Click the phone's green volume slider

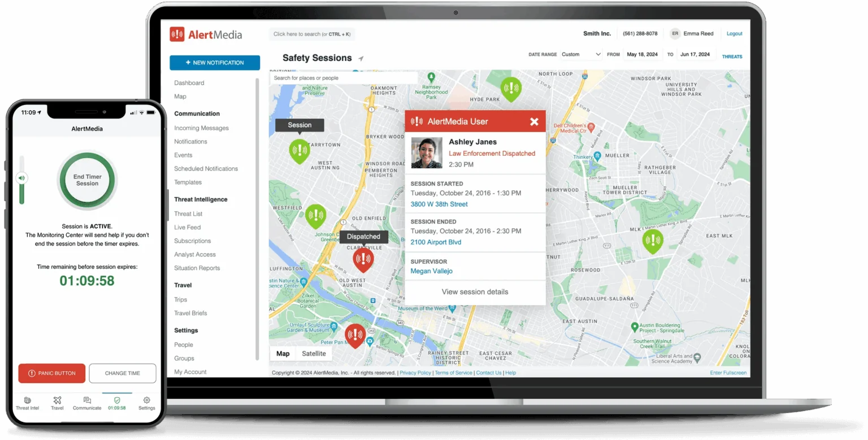click(22, 180)
